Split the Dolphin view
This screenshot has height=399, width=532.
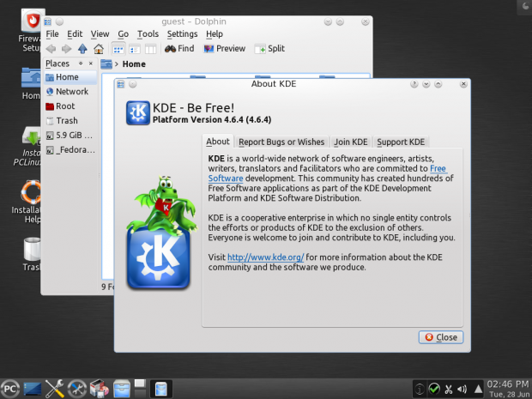(269, 49)
